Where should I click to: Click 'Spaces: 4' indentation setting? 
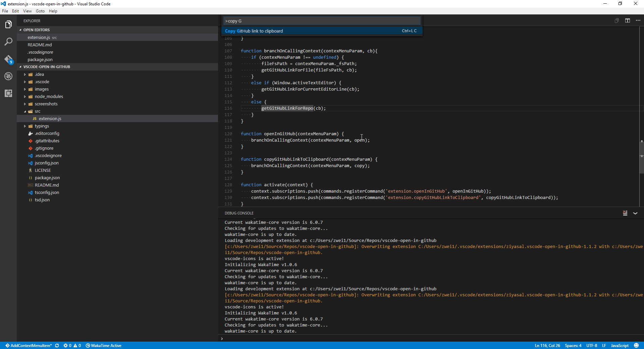573,345
